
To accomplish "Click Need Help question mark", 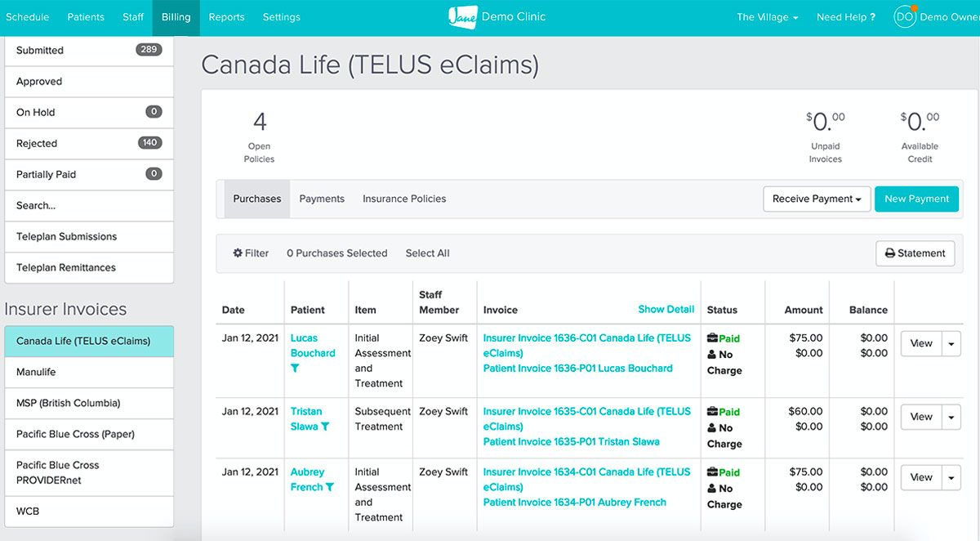I will 846,17.
